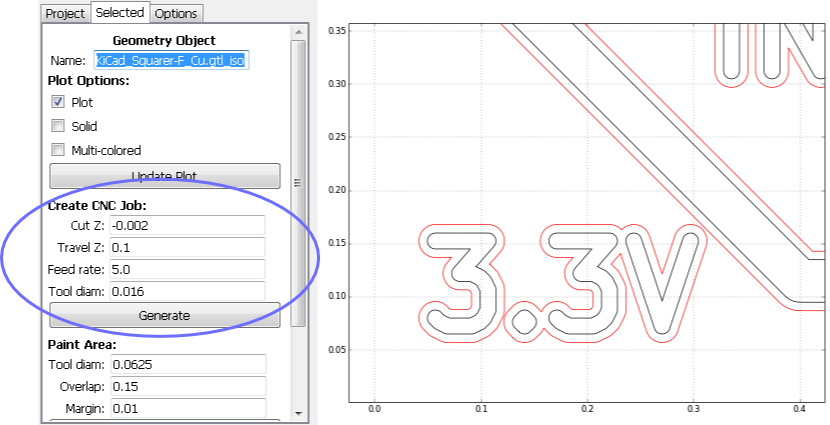Click the panel scrollbar up arrow
Image resolution: width=830 pixels, height=425 pixels.
point(297,33)
